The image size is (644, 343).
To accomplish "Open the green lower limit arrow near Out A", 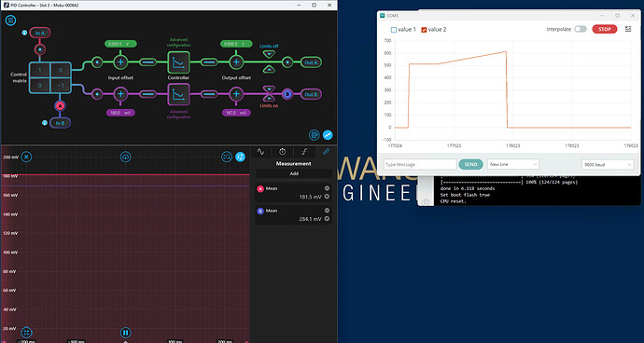I will [x=269, y=70].
